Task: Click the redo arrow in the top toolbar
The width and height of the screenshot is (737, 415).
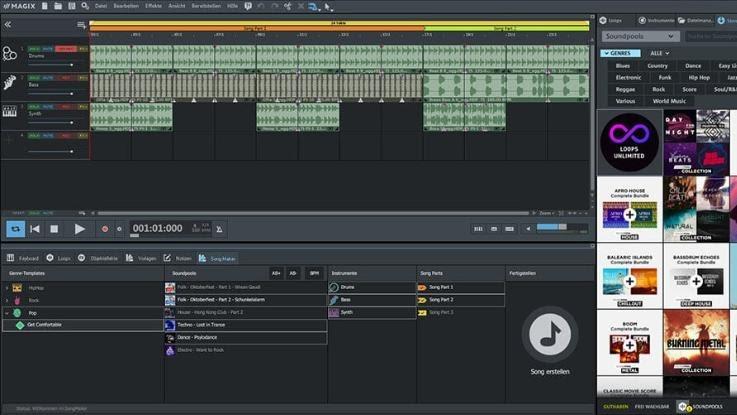Action: [275, 6]
